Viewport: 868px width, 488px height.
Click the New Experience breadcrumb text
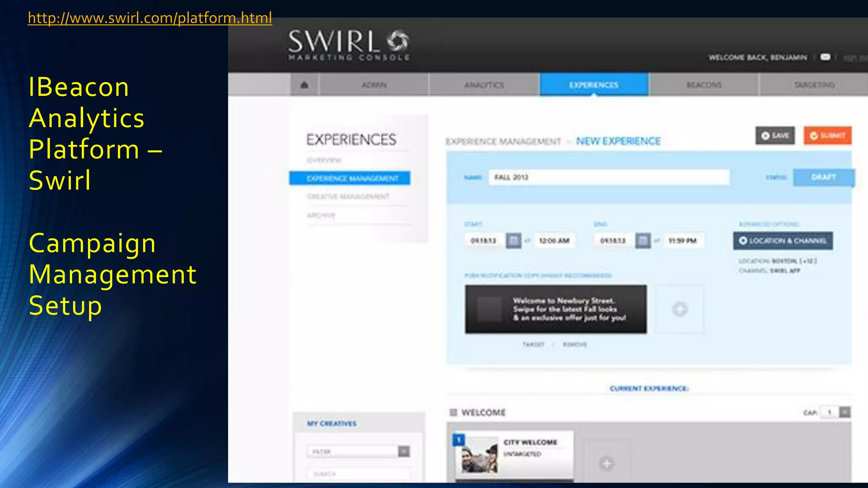(x=618, y=141)
